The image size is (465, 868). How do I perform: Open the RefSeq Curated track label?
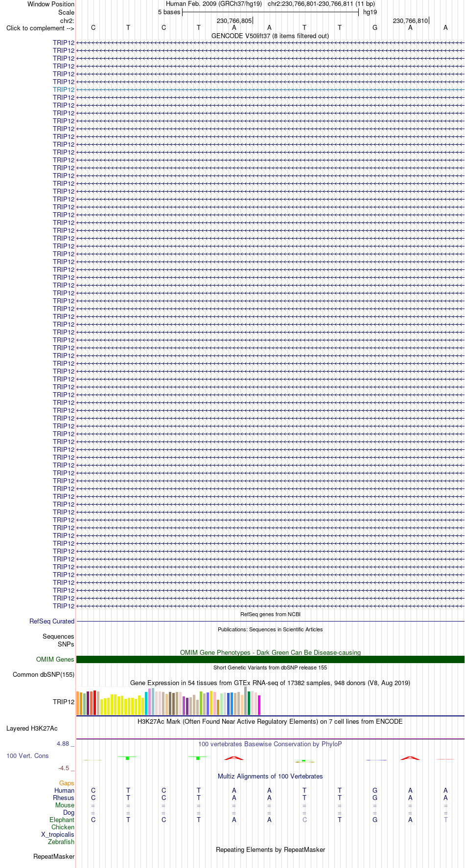pyautogui.click(x=52, y=621)
